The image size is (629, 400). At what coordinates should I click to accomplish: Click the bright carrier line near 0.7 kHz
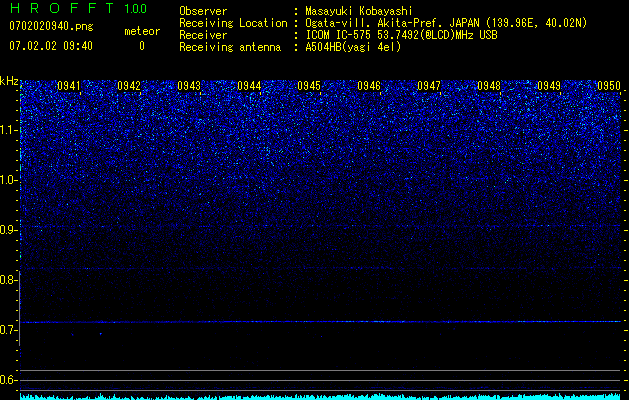[320, 322]
